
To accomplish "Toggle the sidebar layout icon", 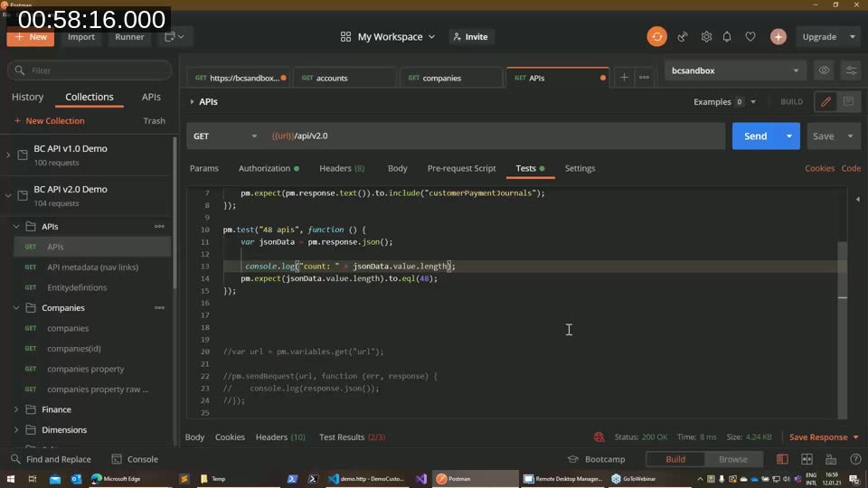I will [781, 459].
